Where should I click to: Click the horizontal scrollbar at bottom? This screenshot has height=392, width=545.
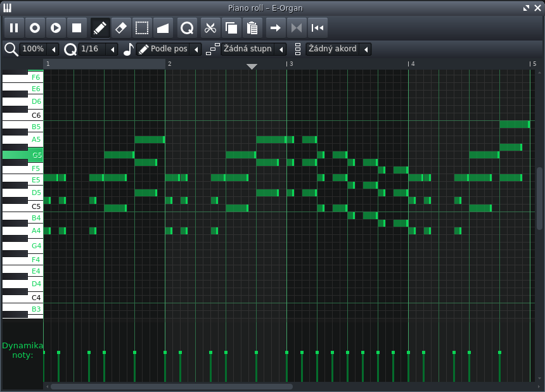point(171,386)
